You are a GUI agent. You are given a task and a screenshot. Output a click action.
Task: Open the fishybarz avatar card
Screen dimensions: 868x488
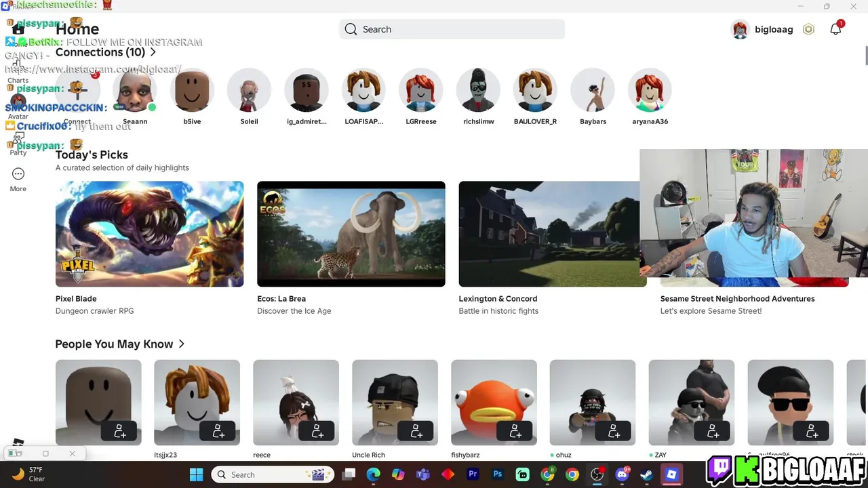tap(494, 403)
